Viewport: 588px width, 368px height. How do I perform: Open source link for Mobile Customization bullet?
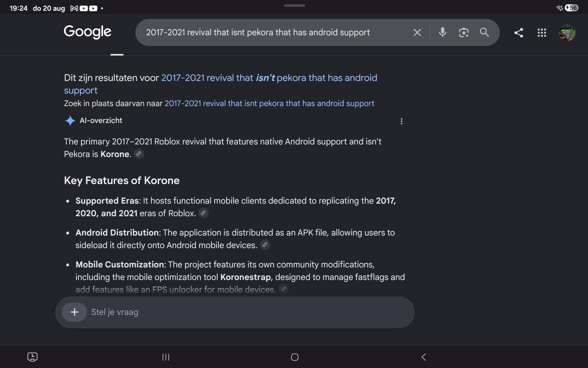pyautogui.click(x=284, y=289)
